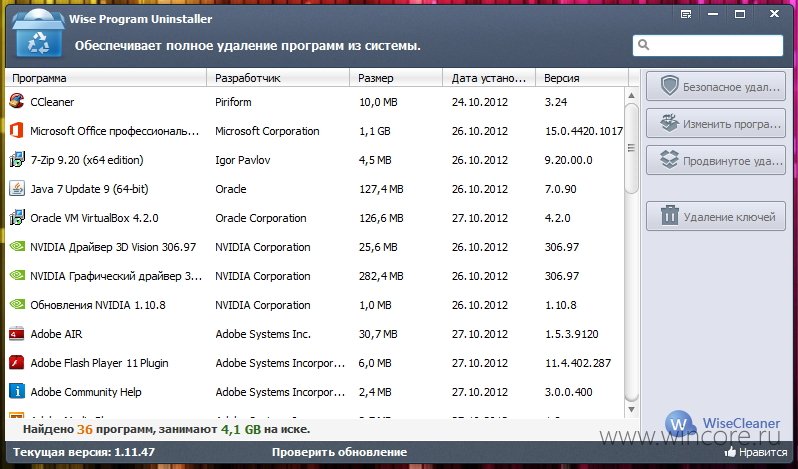Click the Microsoft Corporation developer cell
Screen dimensions: 798x469
(x=267, y=131)
